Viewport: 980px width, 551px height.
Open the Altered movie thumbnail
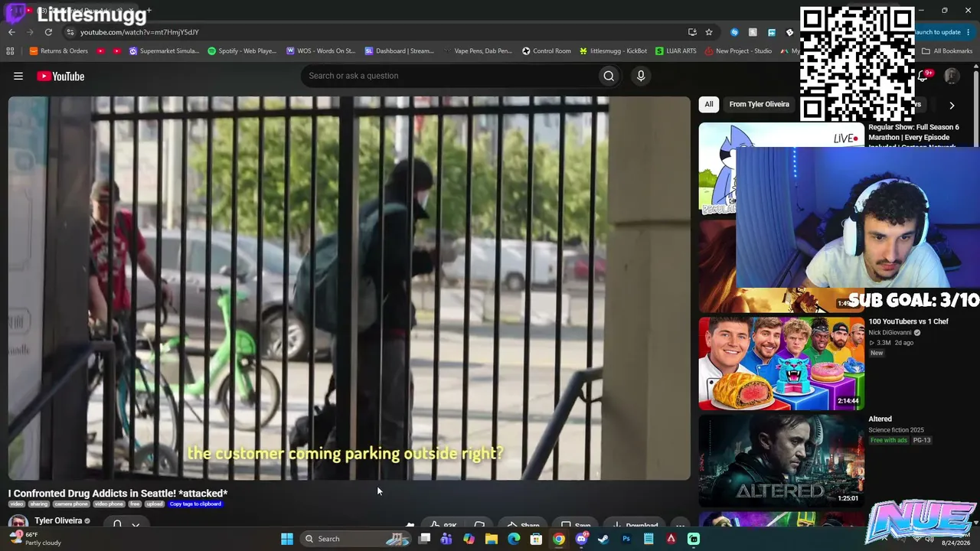coord(781,461)
